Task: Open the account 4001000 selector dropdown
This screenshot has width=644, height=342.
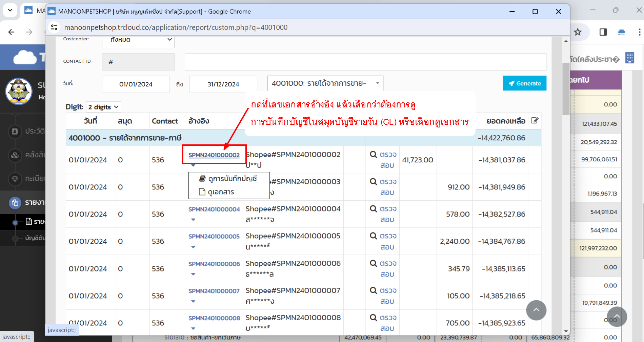Action: (x=325, y=83)
